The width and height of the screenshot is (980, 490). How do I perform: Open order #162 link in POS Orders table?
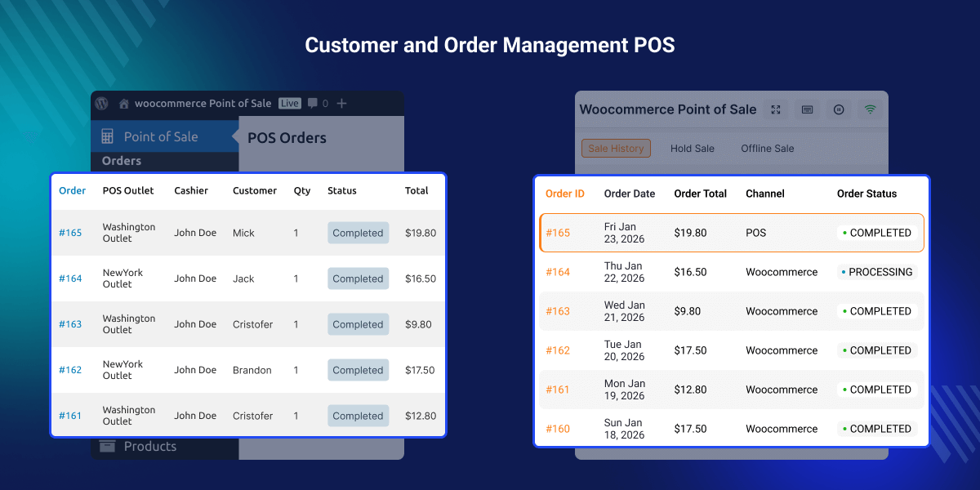click(x=70, y=370)
